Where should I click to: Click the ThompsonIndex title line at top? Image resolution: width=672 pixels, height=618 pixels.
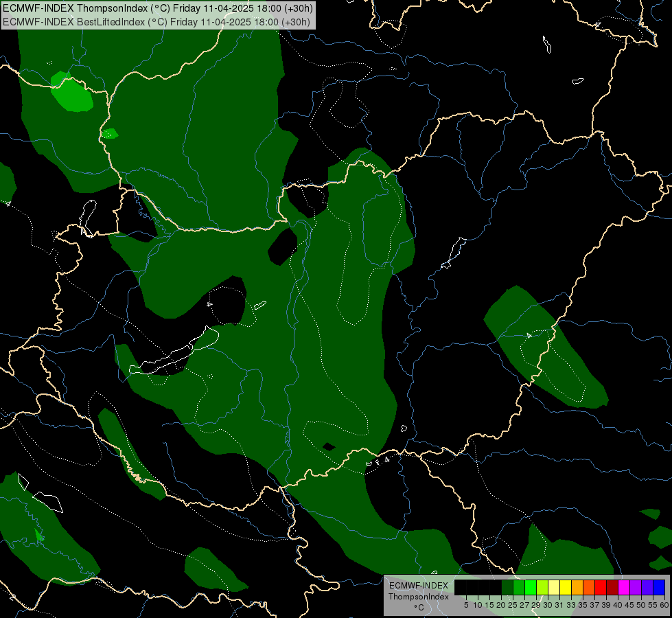coord(158,8)
